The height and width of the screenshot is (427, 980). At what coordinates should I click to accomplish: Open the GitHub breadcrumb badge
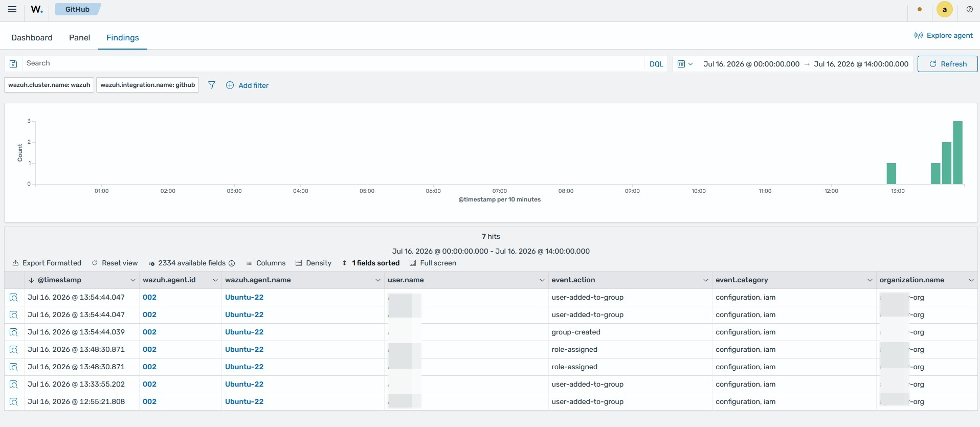(77, 9)
